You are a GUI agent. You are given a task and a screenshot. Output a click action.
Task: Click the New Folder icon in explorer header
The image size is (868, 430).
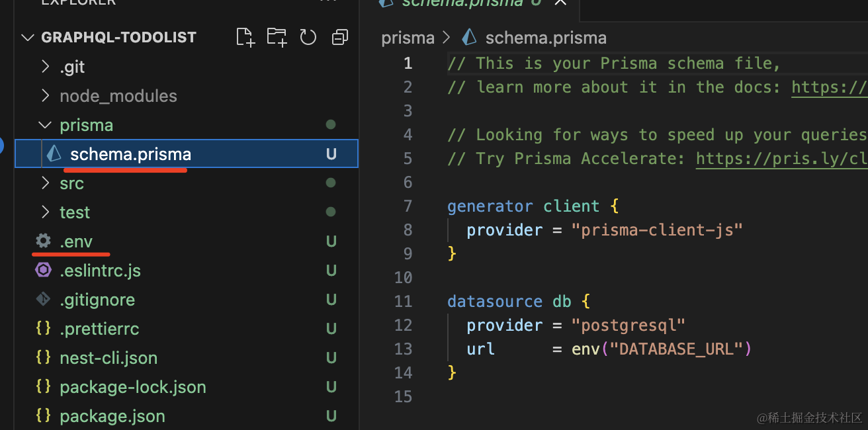(277, 37)
